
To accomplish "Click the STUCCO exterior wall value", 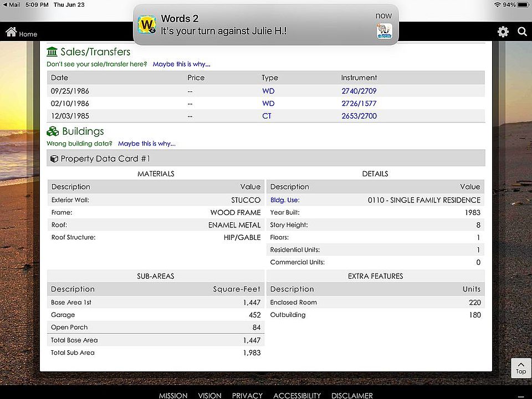I will pos(246,200).
